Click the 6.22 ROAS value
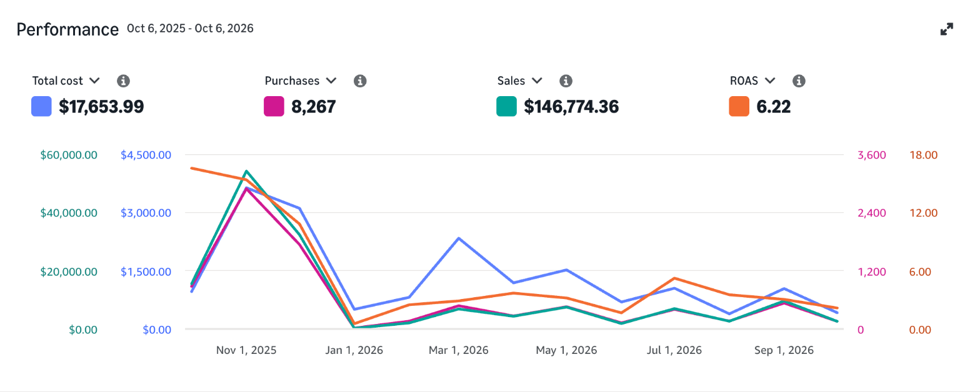The image size is (980, 392). click(x=774, y=107)
